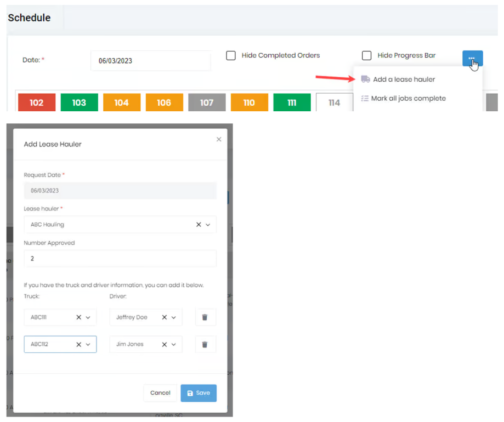Image resolution: width=504 pixels, height=422 pixels.
Task: Click the checklist icon beside Mark all jobs complete
Action: pos(365,98)
